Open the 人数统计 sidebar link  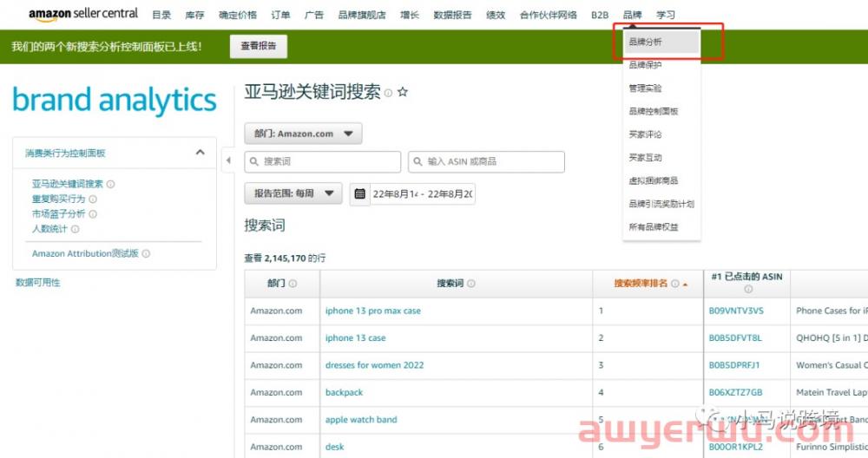pyautogui.click(x=49, y=229)
